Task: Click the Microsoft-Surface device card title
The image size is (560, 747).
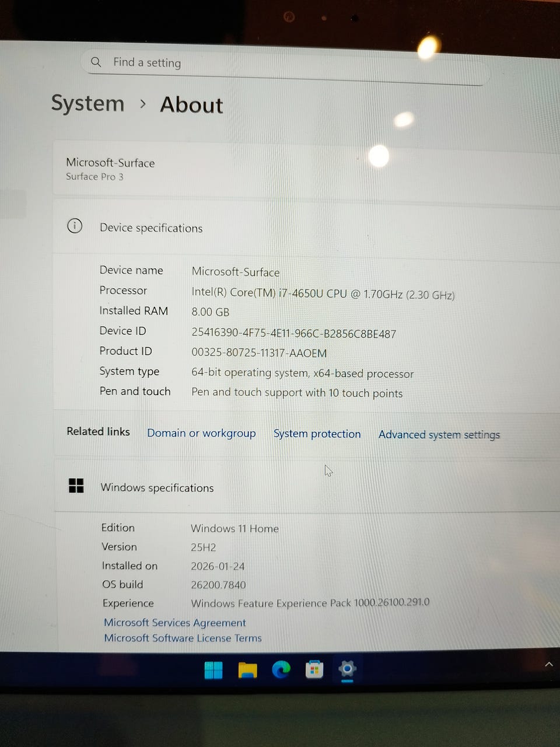Action: [x=110, y=163]
